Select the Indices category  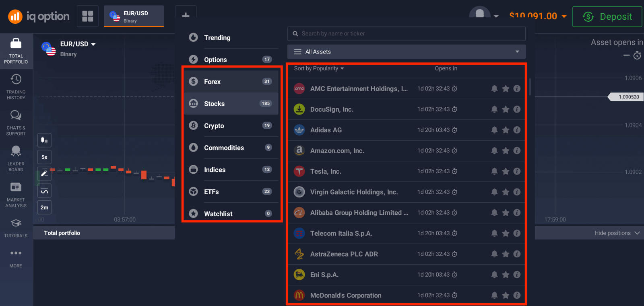[231, 170]
